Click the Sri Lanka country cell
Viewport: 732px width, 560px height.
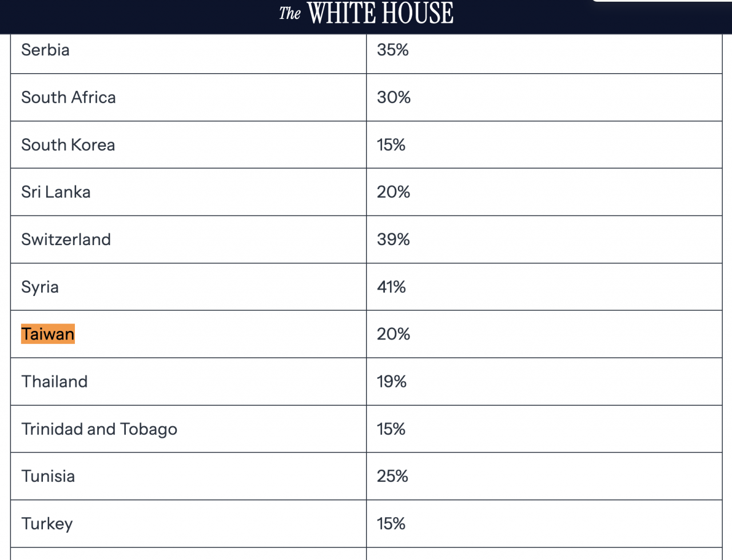pyautogui.click(x=188, y=192)
